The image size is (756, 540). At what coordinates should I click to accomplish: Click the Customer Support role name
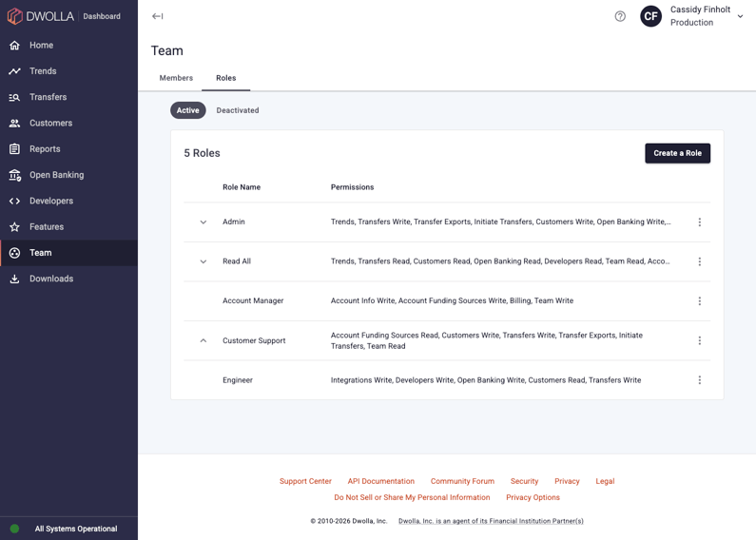coord(254,341)
